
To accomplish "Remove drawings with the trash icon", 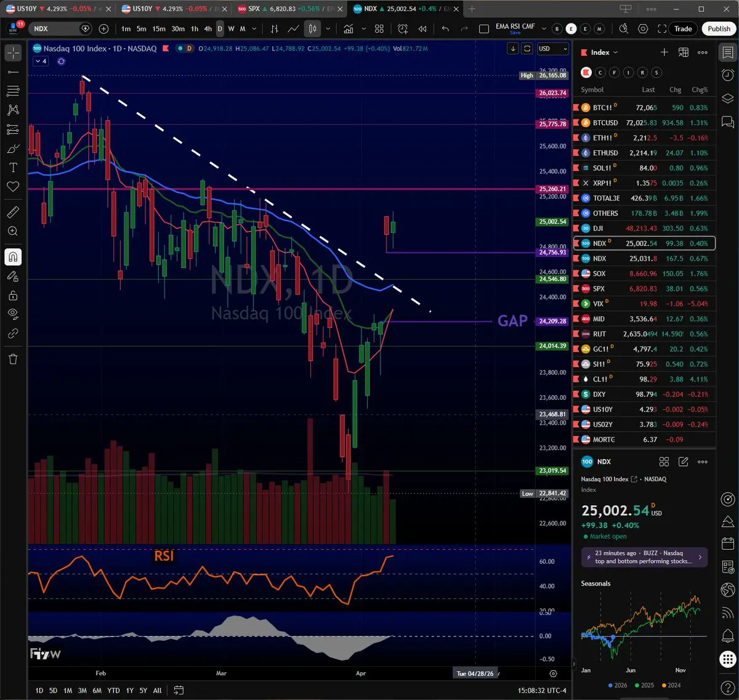I will tap(13, 359).
